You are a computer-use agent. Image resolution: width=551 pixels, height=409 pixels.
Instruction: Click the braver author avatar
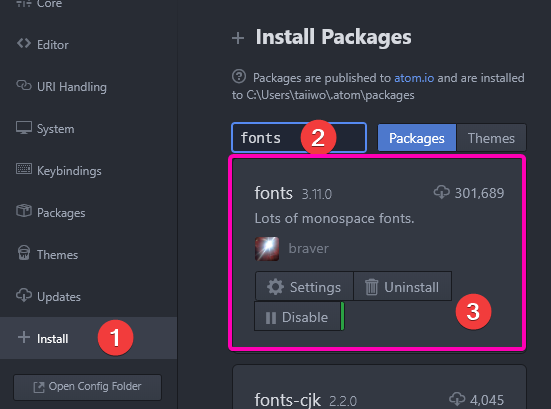pos(267,249)
